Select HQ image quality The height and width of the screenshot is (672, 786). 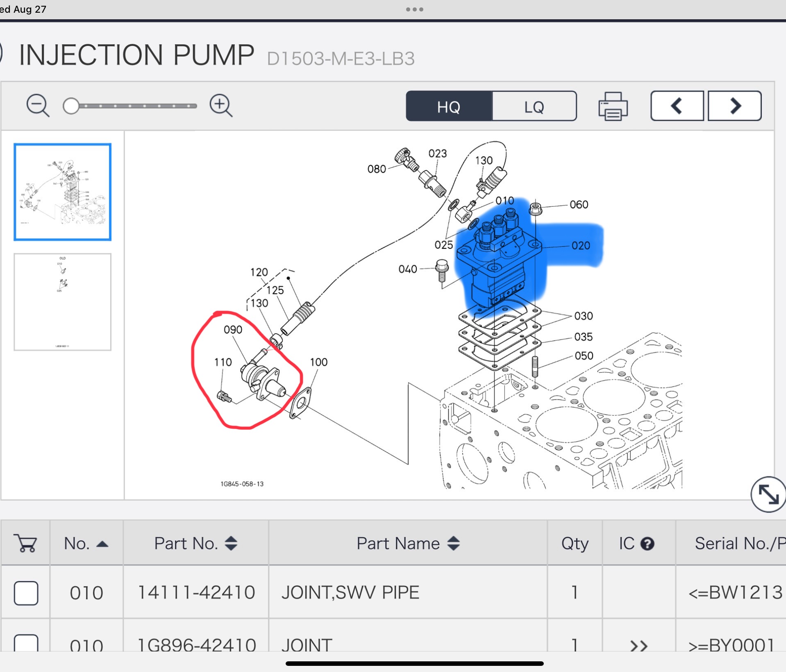click(449, 107)
